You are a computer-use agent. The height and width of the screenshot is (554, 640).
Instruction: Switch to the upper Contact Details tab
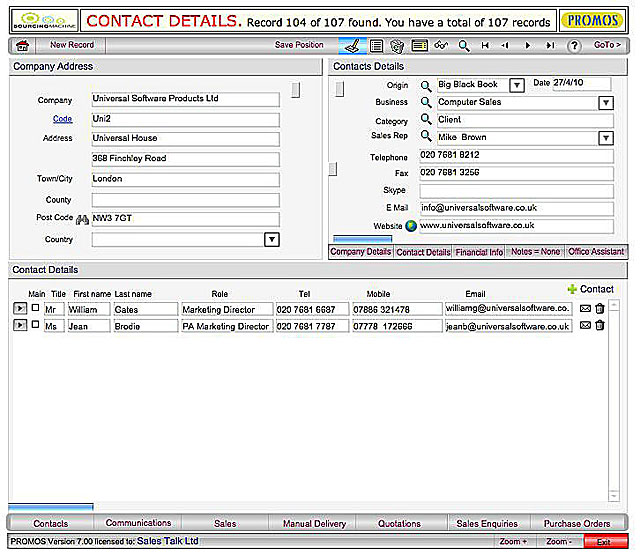tap(423, 252)
